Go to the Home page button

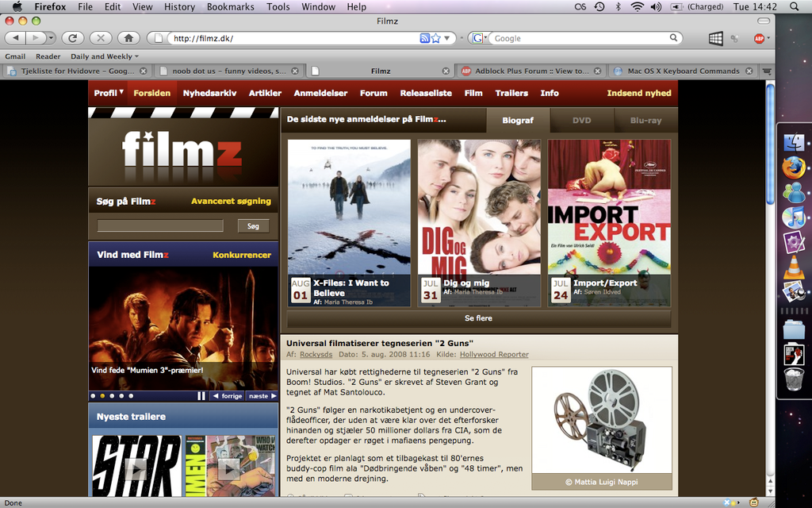(x=128, y=38)
